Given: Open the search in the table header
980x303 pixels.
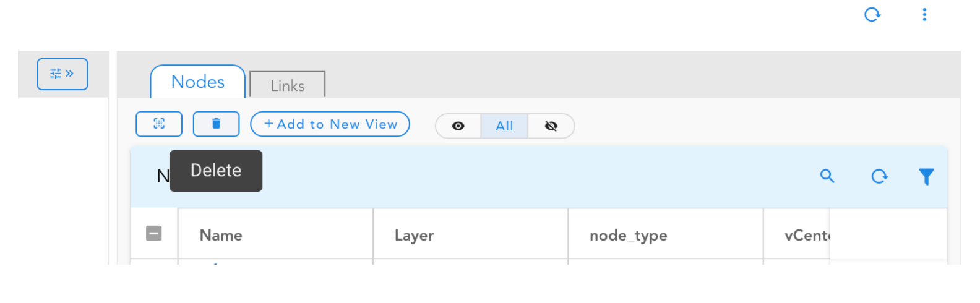Looking at the screenshot, I should (x=827, y=176).
